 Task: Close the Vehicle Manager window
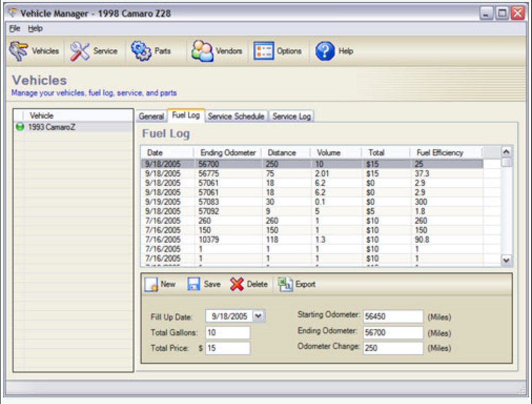518,13
